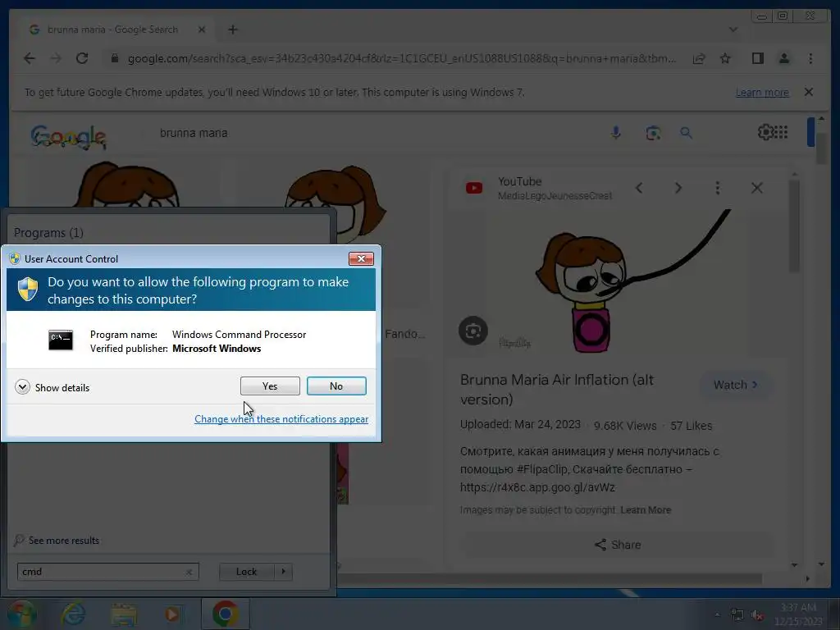The image size is (840, 630).
Task: Launch Internet Explorer from the taskbar
Action: (x=73, y=614)
